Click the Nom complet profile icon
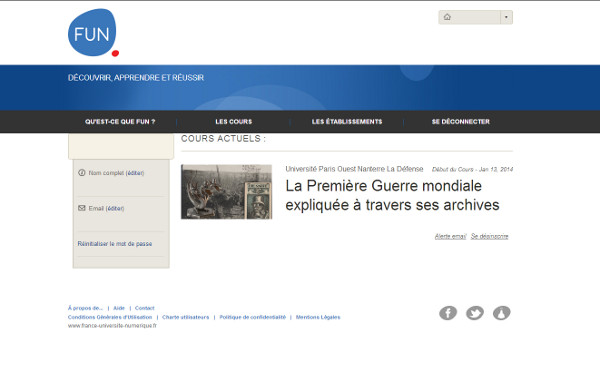600x372 pixels. tap(82, 173)
